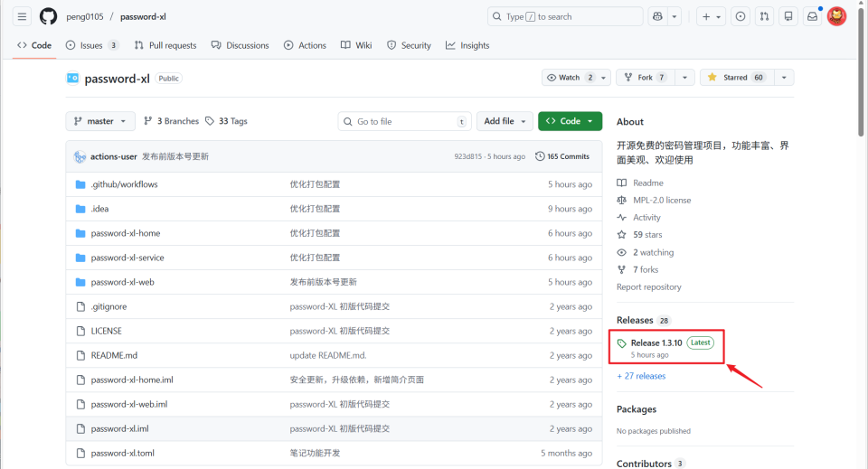The width and height of the screenshot is (868, 469).
Task: Open the password-xl-web folder
Action: 123,282
